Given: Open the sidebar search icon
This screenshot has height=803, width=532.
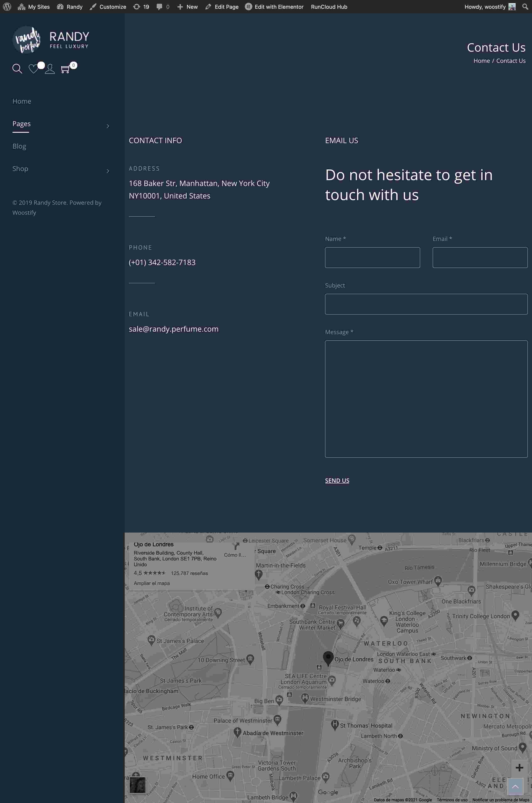Looking at the screenshot, I should [x=17, y=69].
